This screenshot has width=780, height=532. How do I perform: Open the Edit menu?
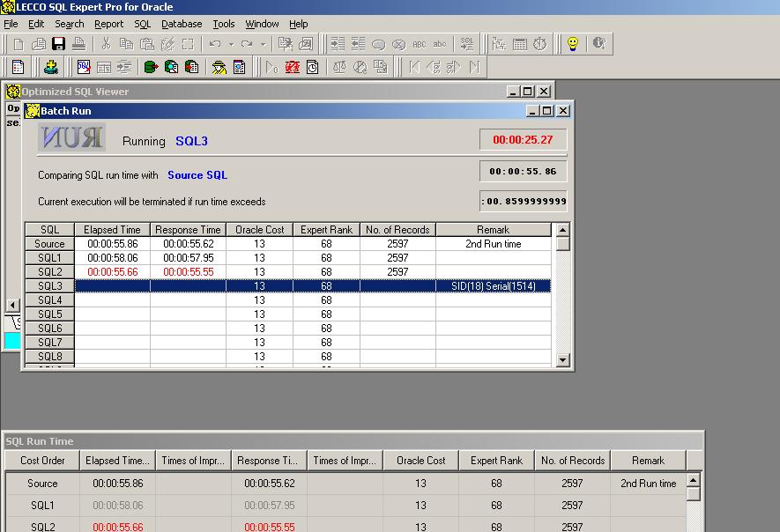36,24
